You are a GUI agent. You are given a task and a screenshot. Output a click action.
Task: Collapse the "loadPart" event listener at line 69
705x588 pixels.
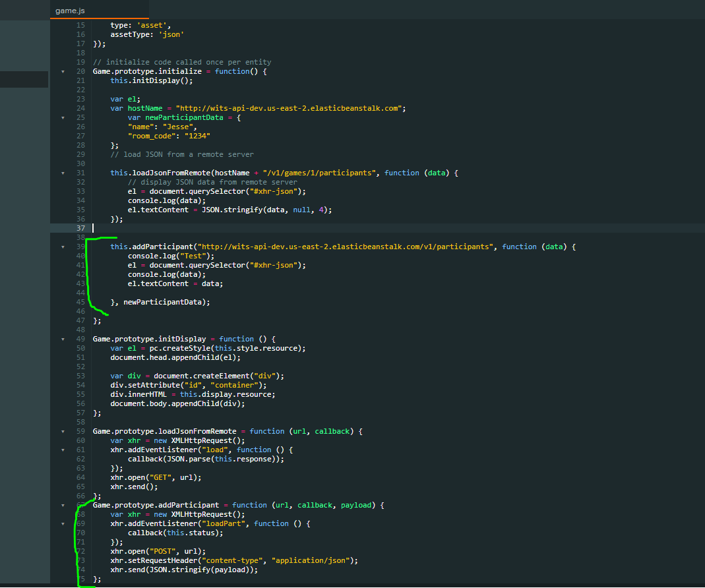63,523
